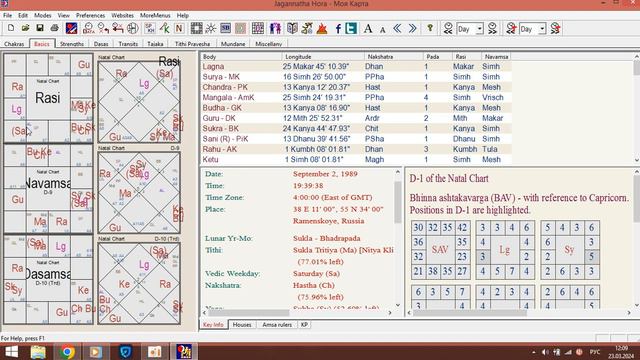The image size is (640, 360).
Task: Click the Rasi south-Indian chart center label
Action: [47, 98]
